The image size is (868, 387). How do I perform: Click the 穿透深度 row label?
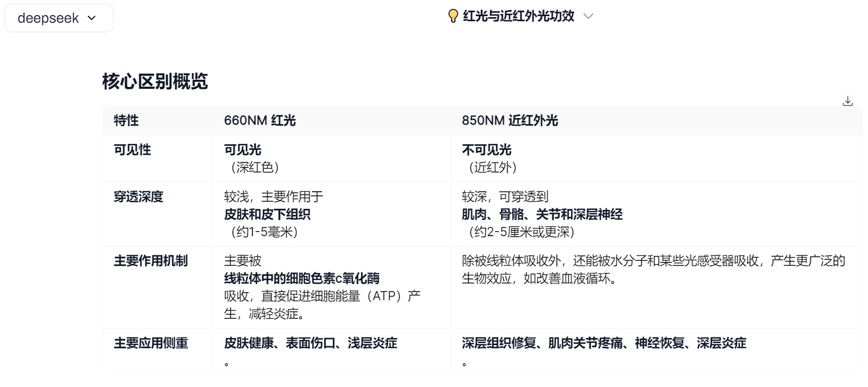pos(138,197)
